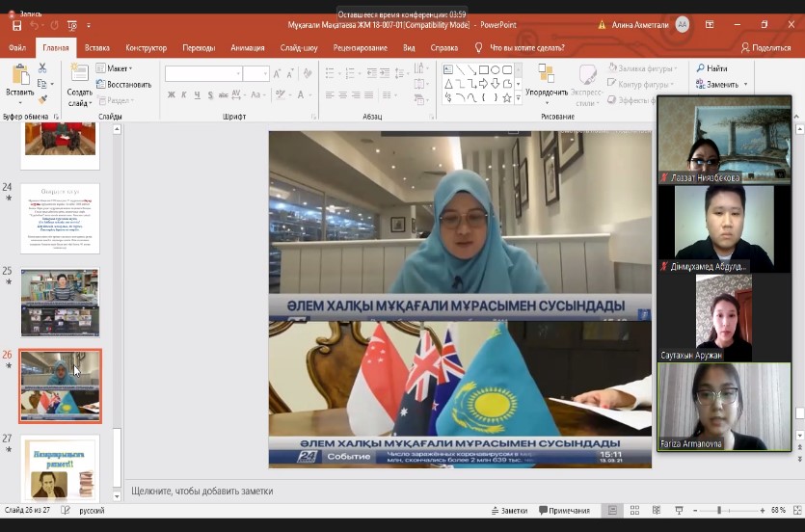This screenshot has width=805, height=532.
Task: Click the Save icon in quick access toolbar
Action: pos(16,25)
